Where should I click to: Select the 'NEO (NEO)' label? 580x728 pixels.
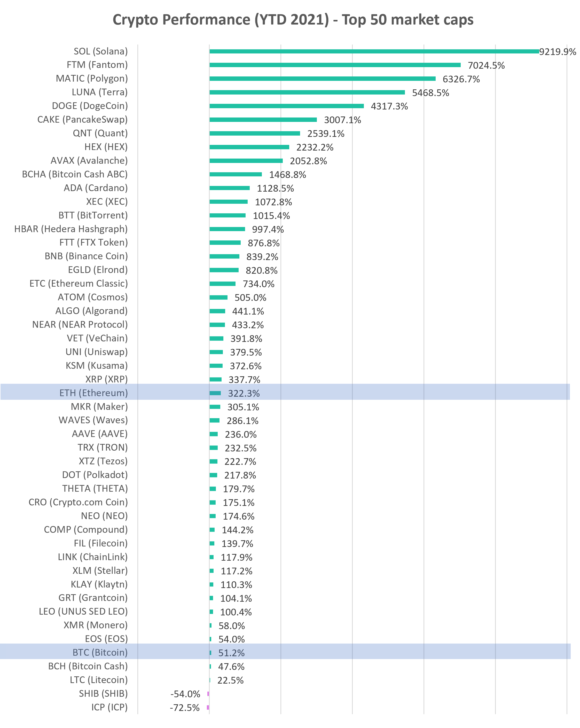coord(104,516)
